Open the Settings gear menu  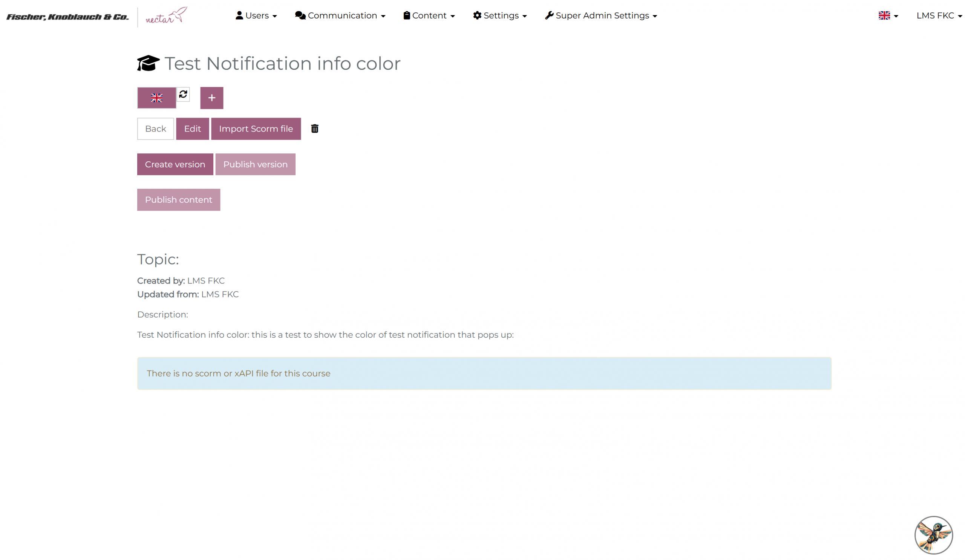click(500, 16)
